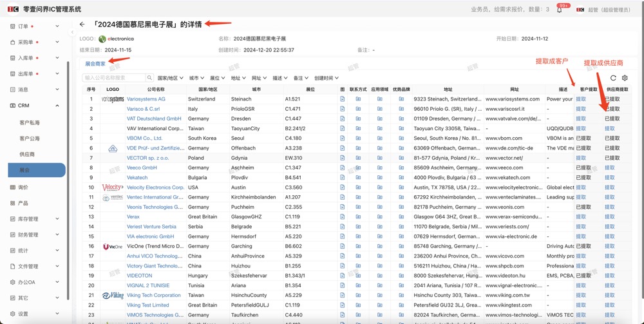Screen dimensions: 644x324
Task: Open the 图 document icon for Variosystems AG
Action: coord(342,99)
